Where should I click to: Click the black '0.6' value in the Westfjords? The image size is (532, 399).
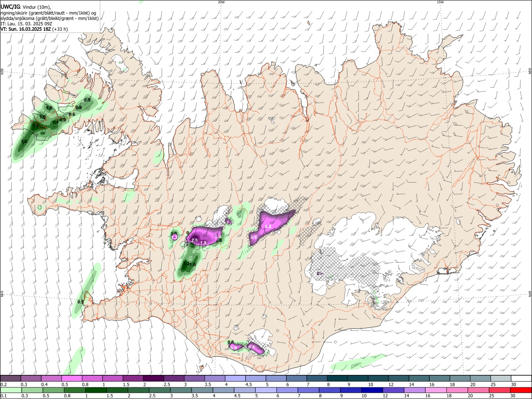[x=72, y=115]
